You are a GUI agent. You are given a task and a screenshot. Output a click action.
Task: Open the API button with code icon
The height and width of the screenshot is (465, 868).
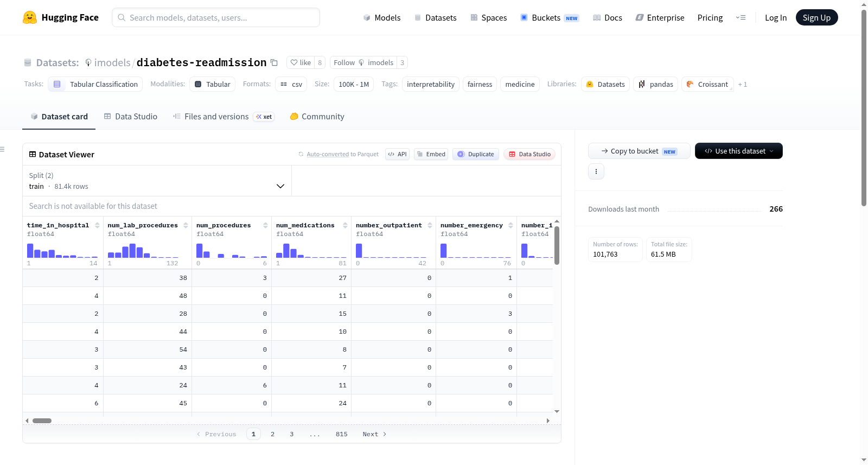398,154
